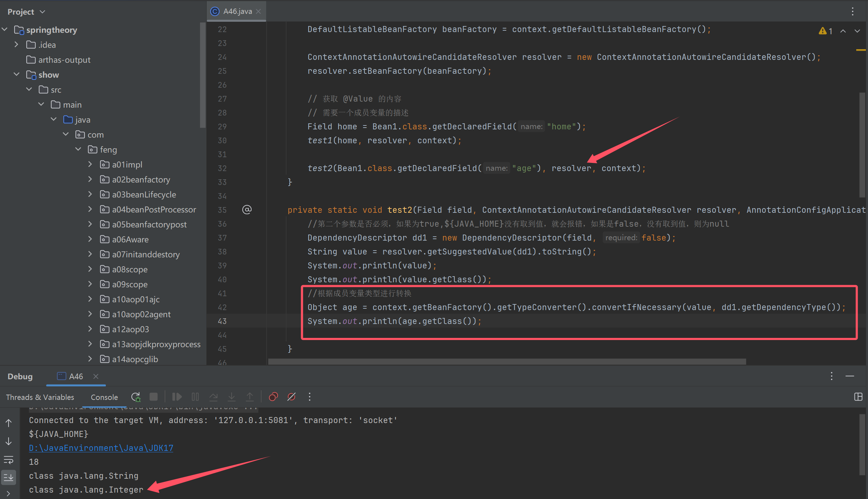Go to previous highlighted problem arrow
The width and height of the screenshot is (868, 499).
(x=843, y=31)
